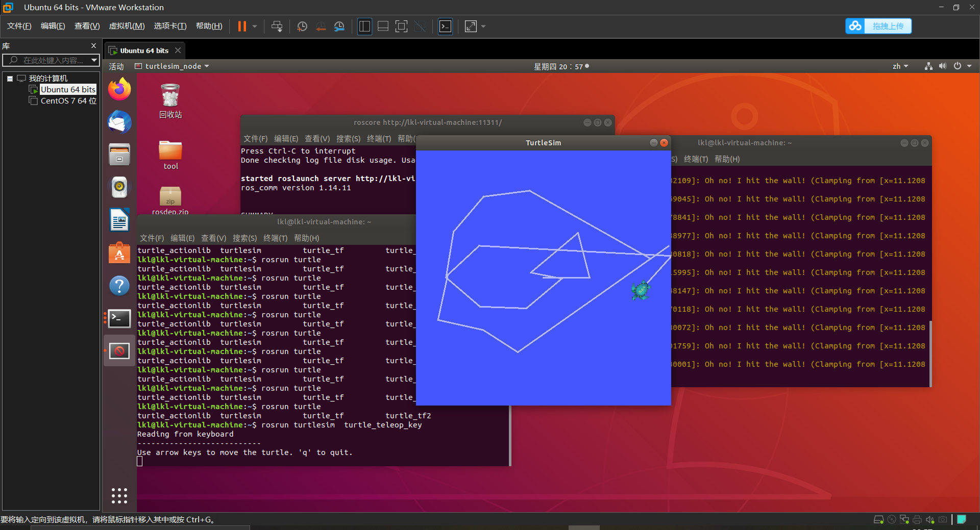Open LibreOffice Writer from the dock
The height and width of the screenshot is (530, 980).
tap(119, 220)
